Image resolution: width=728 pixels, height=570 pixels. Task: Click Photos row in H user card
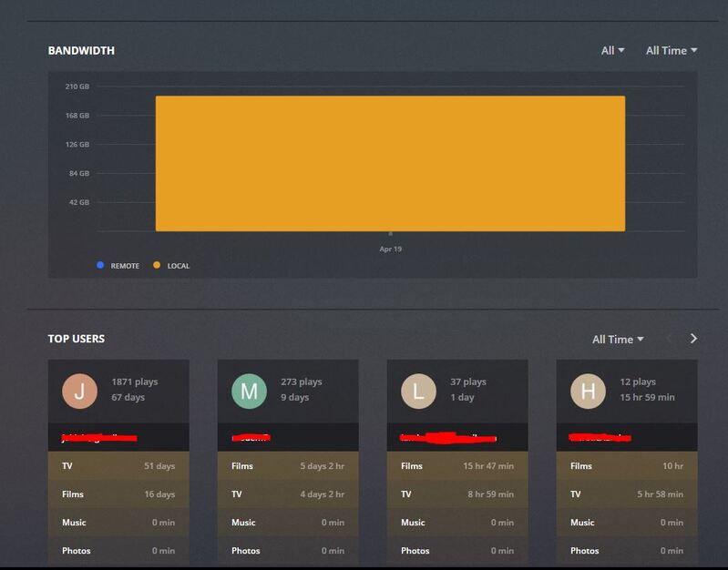(x=627, y=551)
